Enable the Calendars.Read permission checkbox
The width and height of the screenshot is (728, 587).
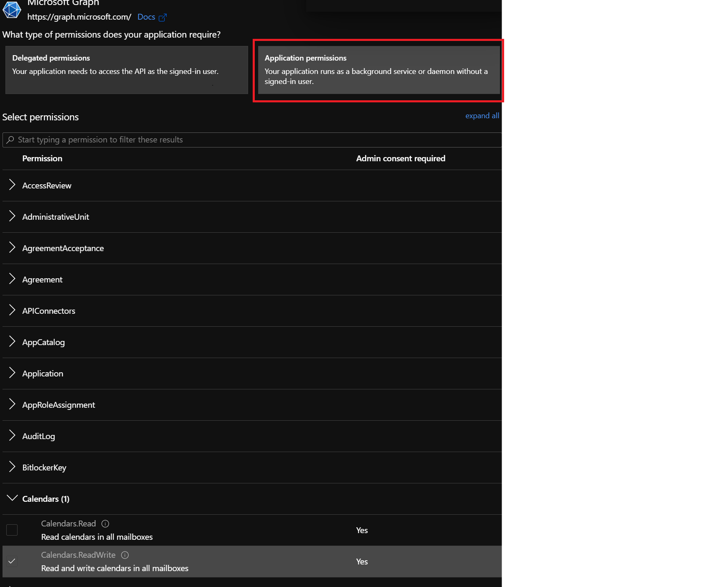tap(12, 530)
